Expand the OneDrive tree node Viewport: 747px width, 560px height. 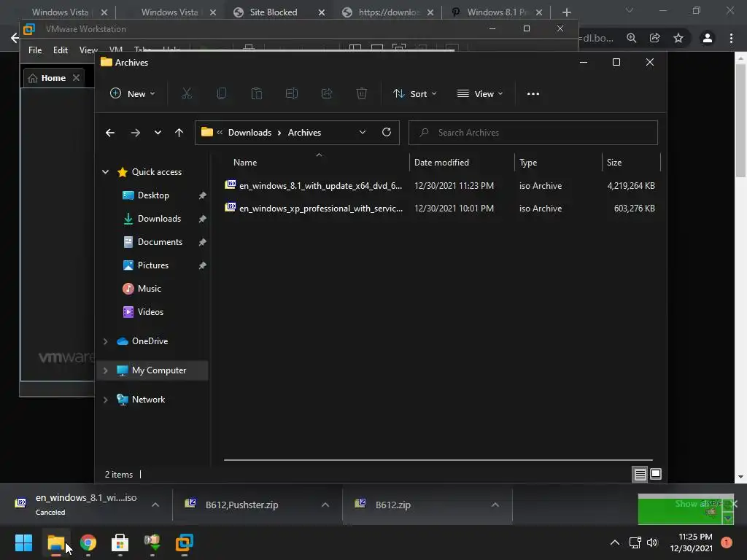[105, 341]
